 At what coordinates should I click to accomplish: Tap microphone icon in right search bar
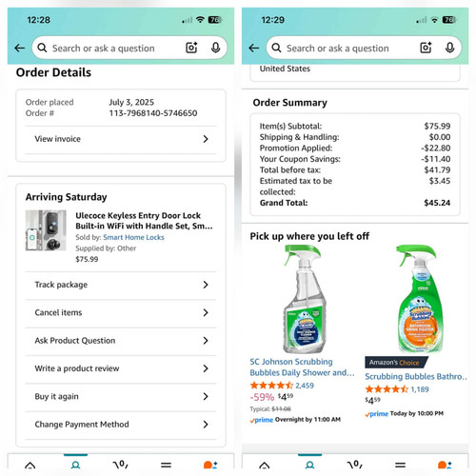click(449, 48)
